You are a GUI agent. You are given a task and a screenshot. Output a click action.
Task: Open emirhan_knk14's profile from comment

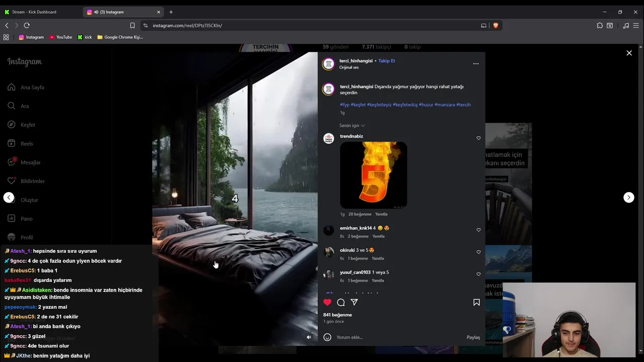point(356,228)
